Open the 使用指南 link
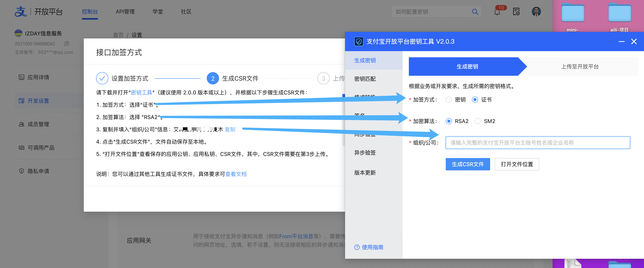 pos(373,247)
